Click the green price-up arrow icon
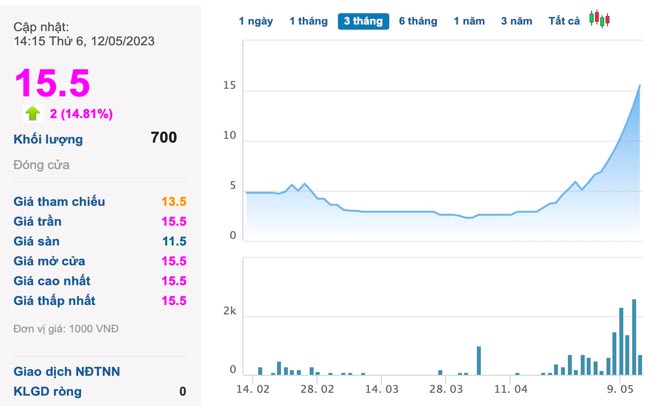Image resolution: width=650 pixels, height=406 pixels. coord(32,113)
